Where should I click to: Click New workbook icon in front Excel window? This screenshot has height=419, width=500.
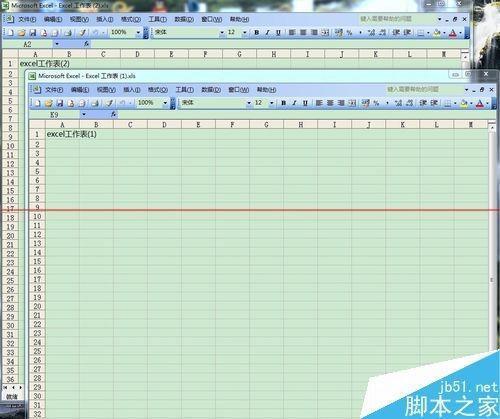pos(37,103)
